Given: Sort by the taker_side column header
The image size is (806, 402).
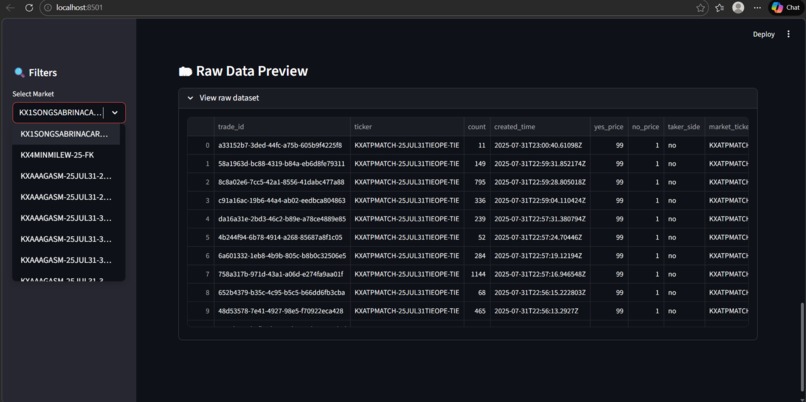Looking at the screenshot, I should (x=684, y=126).
